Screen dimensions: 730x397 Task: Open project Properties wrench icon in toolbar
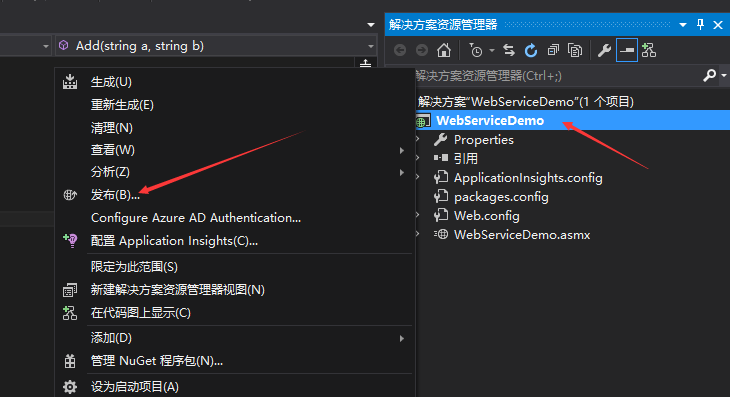click(x=604, y=50)
